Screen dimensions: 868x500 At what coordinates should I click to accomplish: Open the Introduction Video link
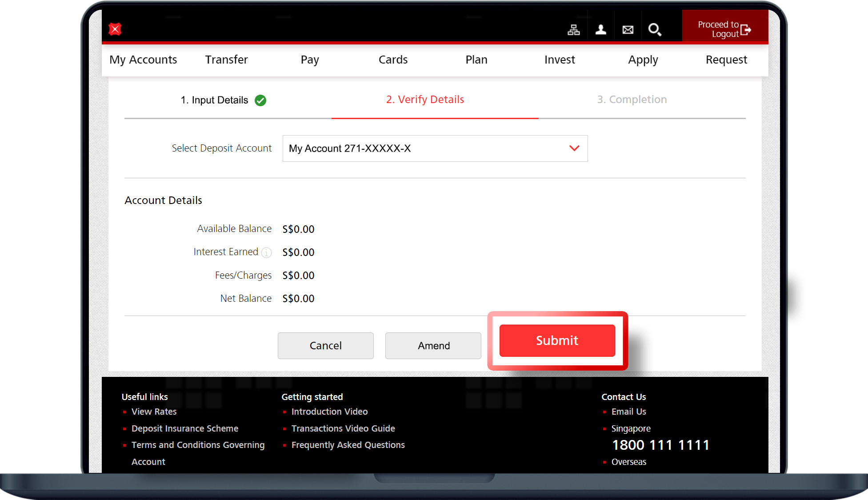[329, 412]
